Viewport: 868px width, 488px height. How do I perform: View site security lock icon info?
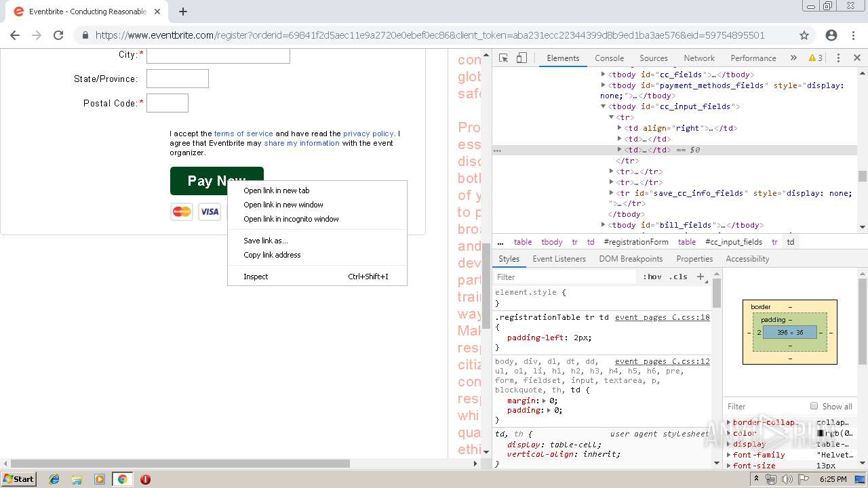pyautogui.click(x=85, y=35)
